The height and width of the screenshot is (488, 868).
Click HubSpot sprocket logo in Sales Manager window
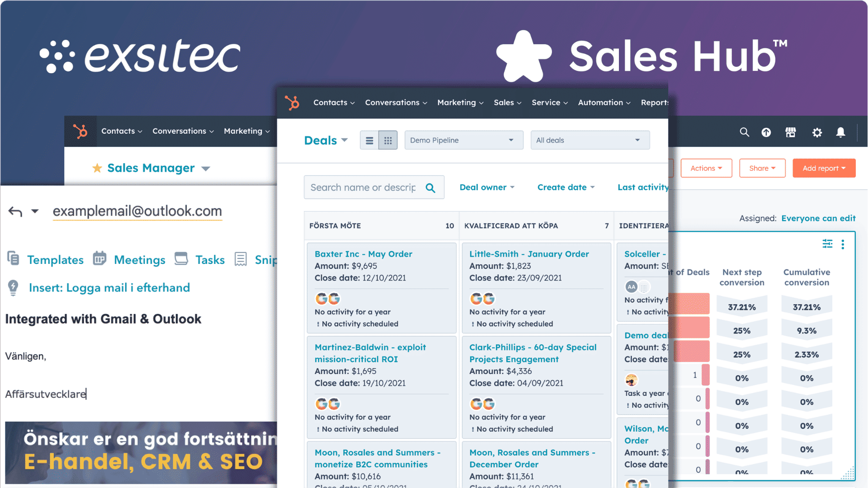tap(80, 131)
